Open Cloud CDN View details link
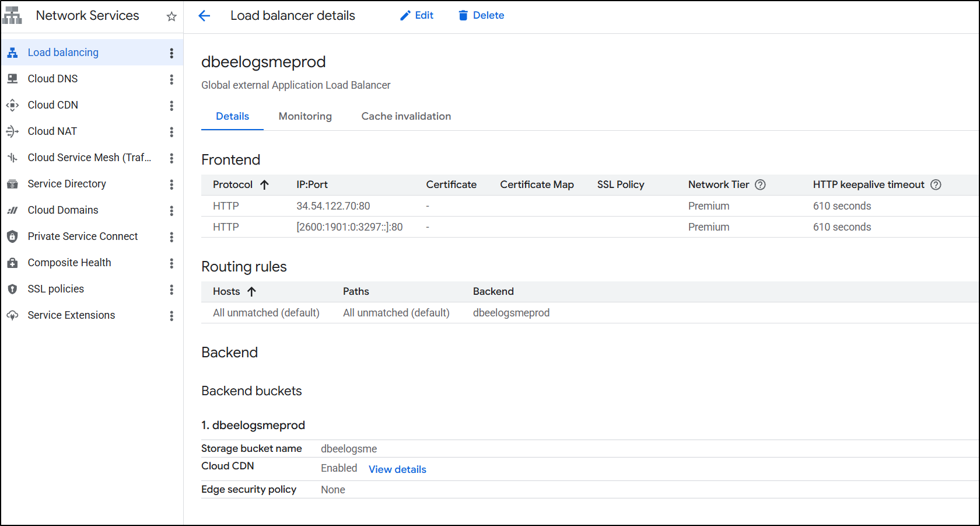Screen dimensions: 980x526 [397, 469]
